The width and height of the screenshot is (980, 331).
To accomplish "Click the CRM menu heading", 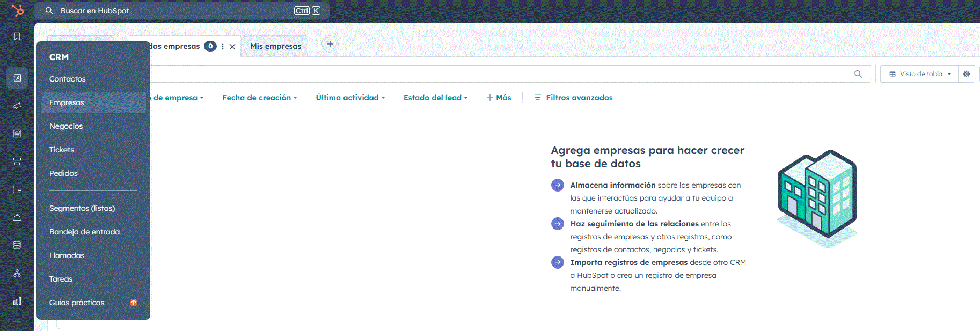I will point(59,57).
